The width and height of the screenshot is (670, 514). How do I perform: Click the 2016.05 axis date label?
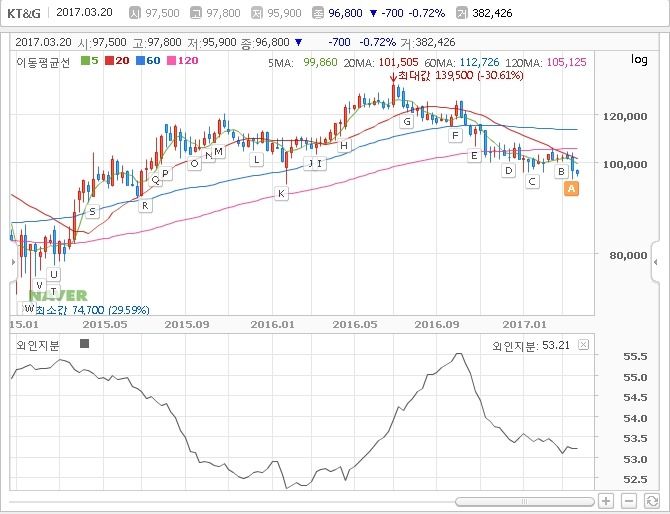355,324
